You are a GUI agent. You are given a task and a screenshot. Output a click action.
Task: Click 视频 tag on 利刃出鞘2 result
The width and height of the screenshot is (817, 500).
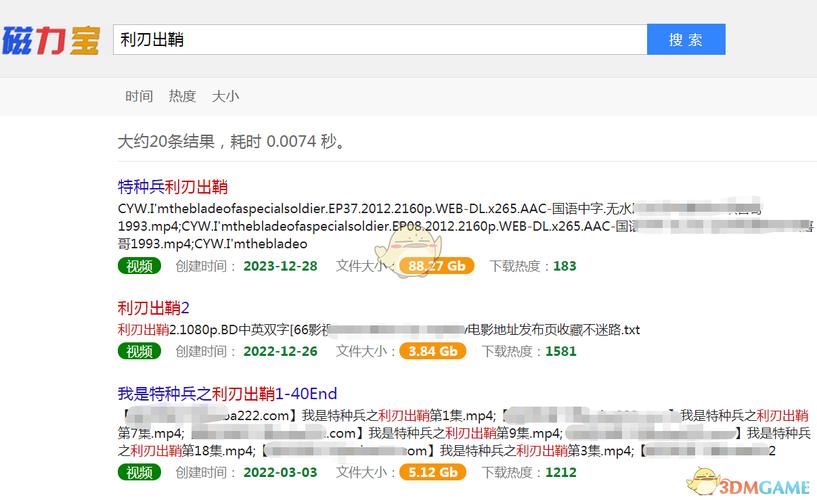[x=139, y=351]
